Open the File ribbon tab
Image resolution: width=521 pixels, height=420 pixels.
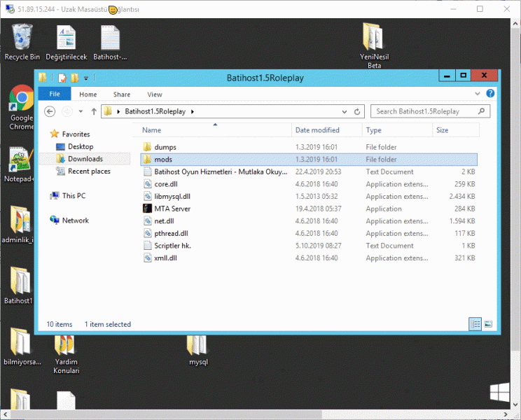tap(55, 94)
